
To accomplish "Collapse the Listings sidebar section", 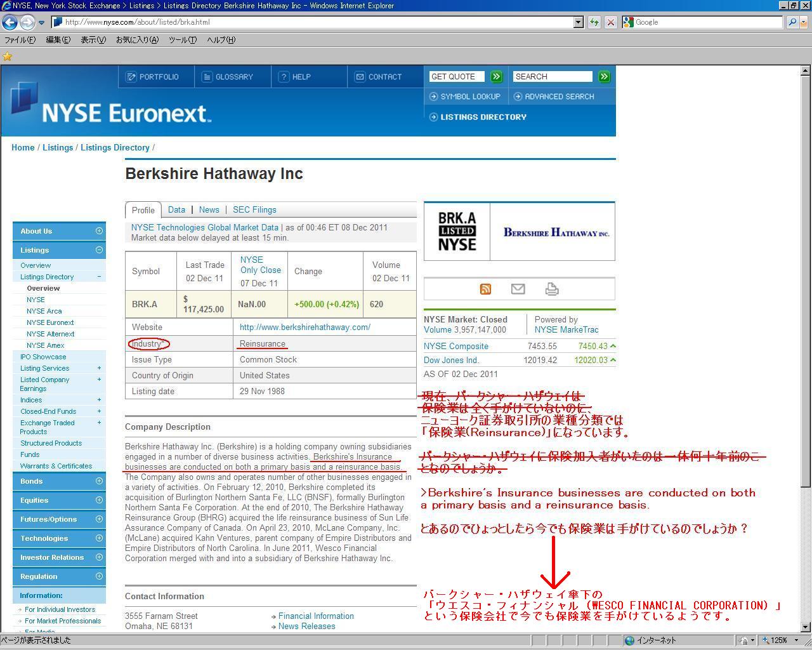I will (99, 250).
